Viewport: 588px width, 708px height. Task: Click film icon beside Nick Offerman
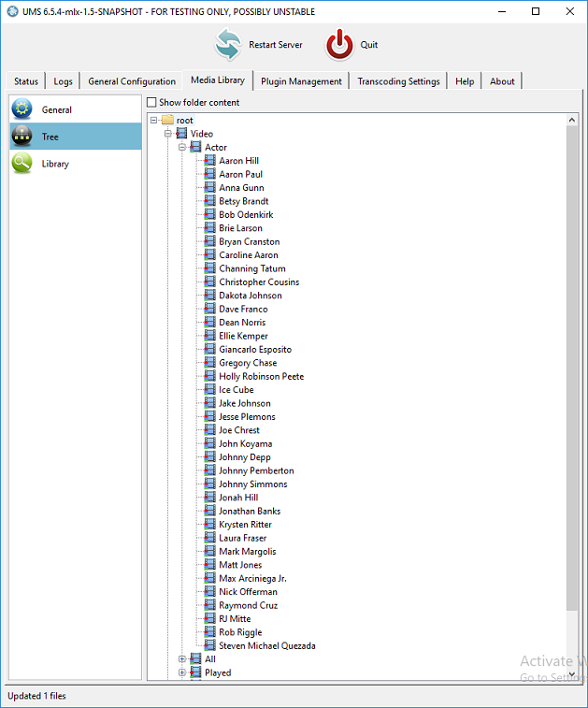209,591
